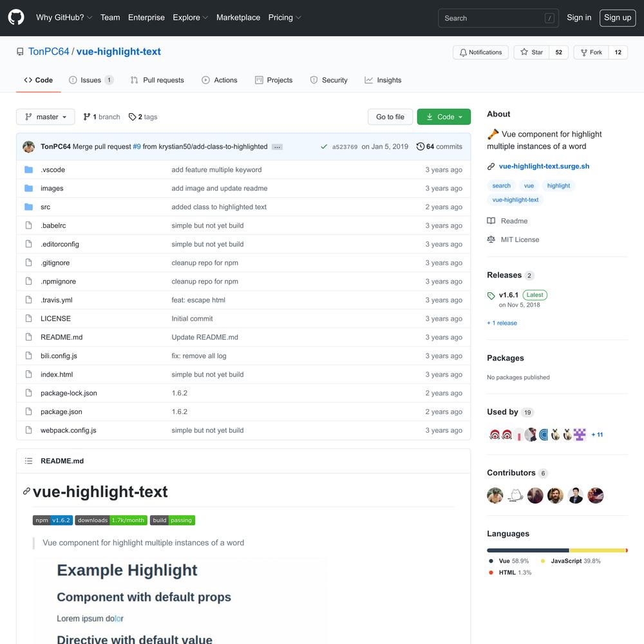Star the repository
Screen dimensions: 644x644
531,52
